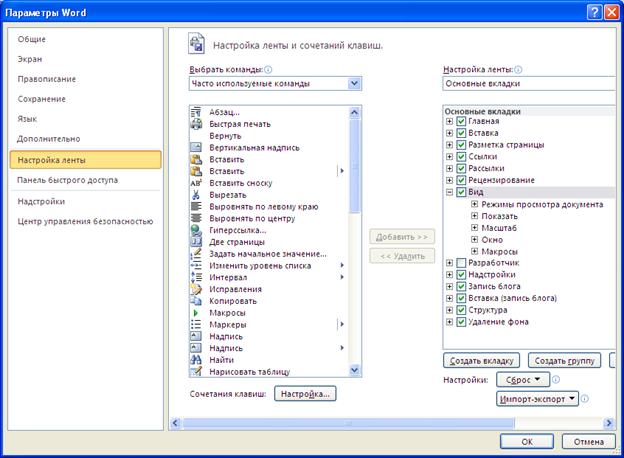
Task: Click the Вырезать scissors icon
Action: point(197,195)
